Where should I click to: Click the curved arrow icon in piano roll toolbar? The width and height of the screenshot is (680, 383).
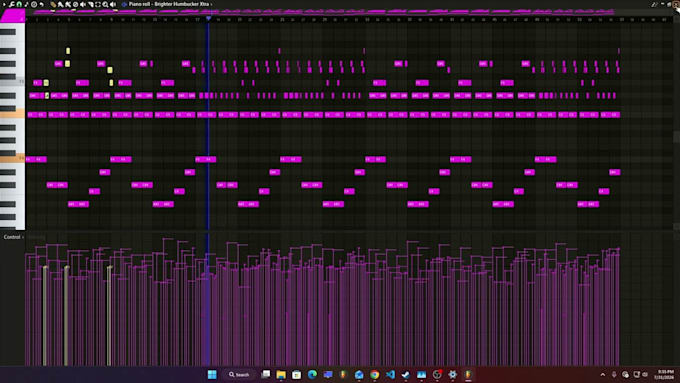tap(42, 4)
